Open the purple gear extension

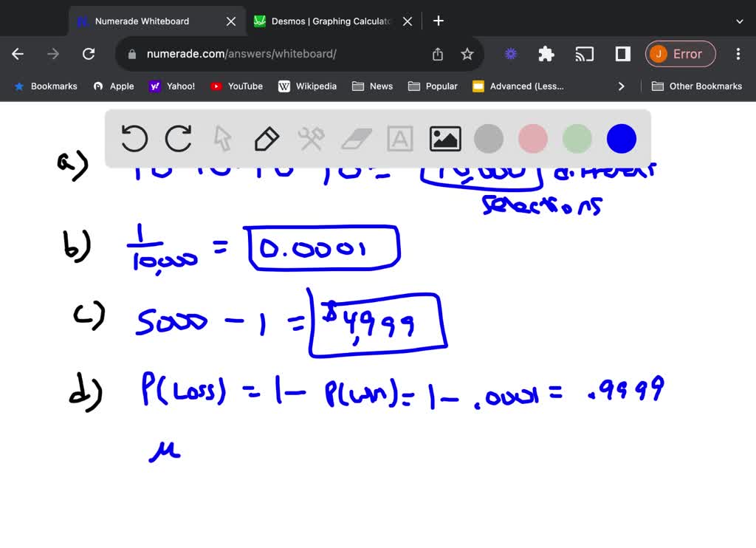[511, 54]
